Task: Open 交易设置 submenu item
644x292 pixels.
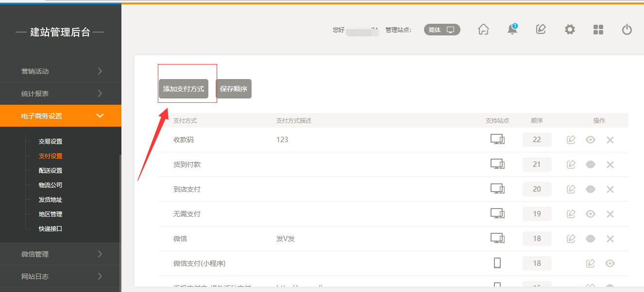Action: tap(51, 142)
